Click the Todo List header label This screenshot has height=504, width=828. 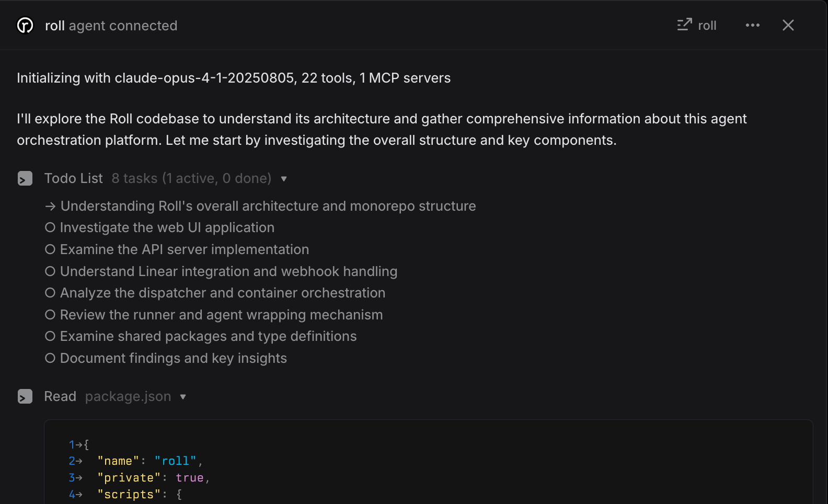pyautogui.click(x=73, y=179)
